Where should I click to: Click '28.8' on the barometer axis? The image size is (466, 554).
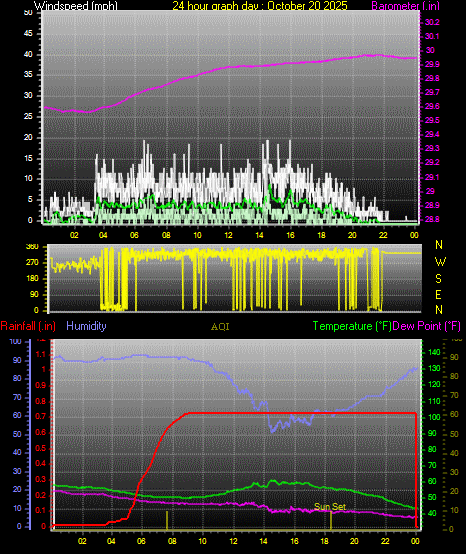[x=432, y=219]
